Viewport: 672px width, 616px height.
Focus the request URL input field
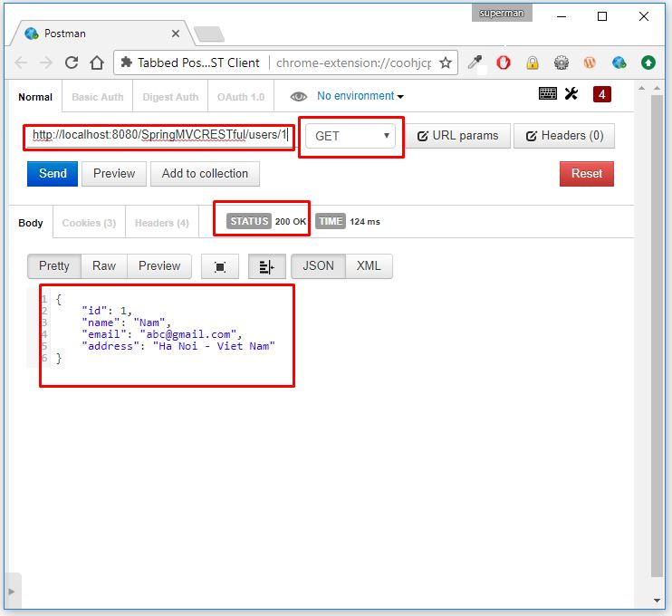tap(159, 136)
